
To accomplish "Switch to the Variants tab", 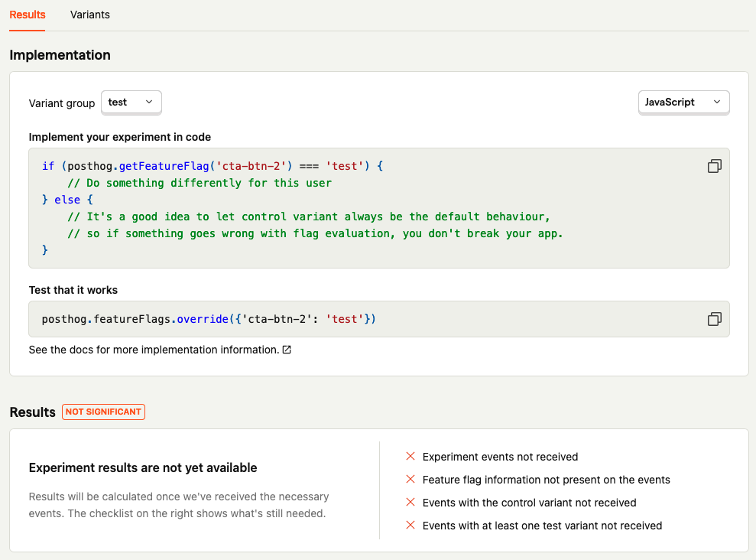I will tap(89, 15).
